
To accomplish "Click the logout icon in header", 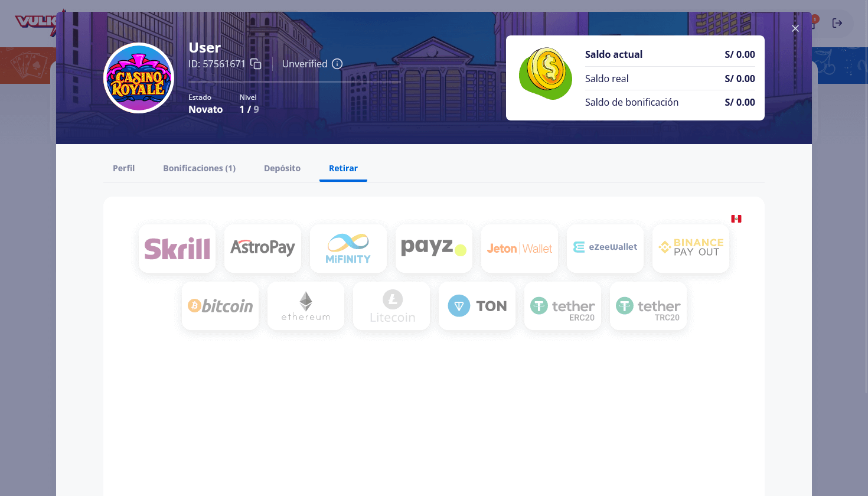I will pos(837,23).
